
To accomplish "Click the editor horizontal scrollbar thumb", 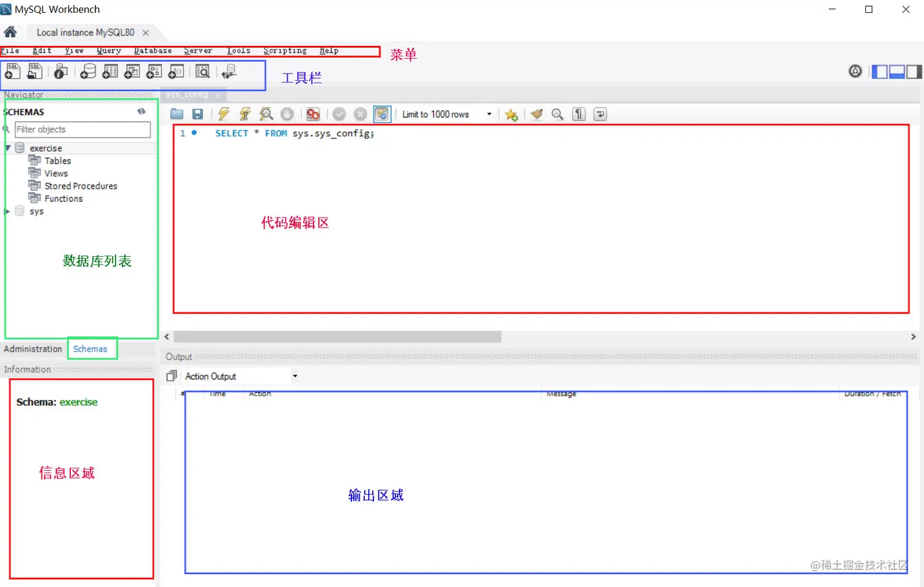I will [337, 337].
